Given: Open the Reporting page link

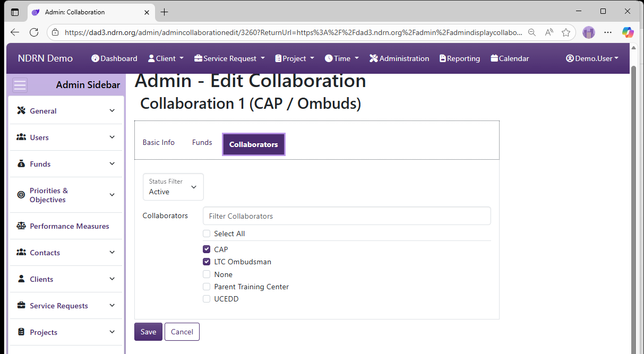Looking at the screenshot, I should [x=460, y=58].
